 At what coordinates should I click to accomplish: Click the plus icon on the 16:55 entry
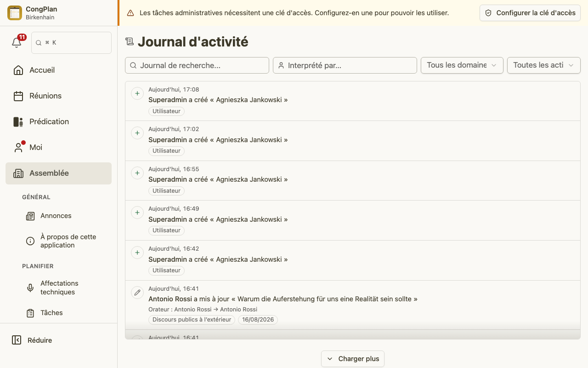(137, 173)
